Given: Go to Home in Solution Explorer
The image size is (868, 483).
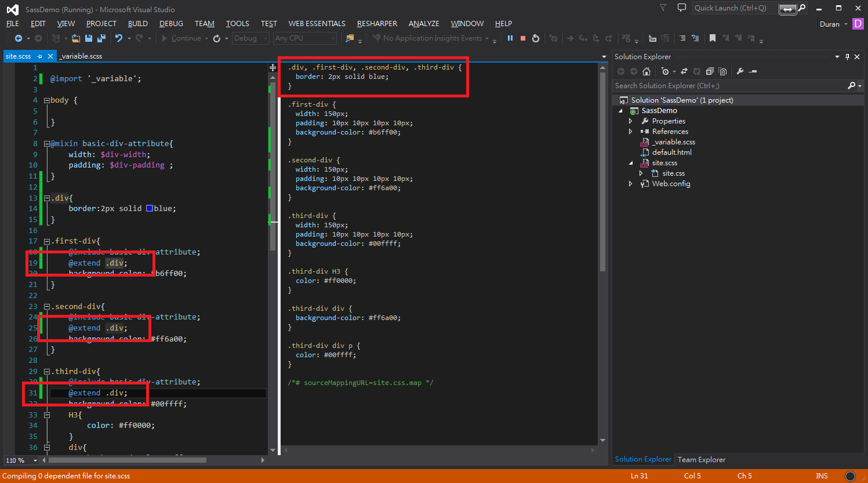Looking at the screenshot, I should point(647,71).
